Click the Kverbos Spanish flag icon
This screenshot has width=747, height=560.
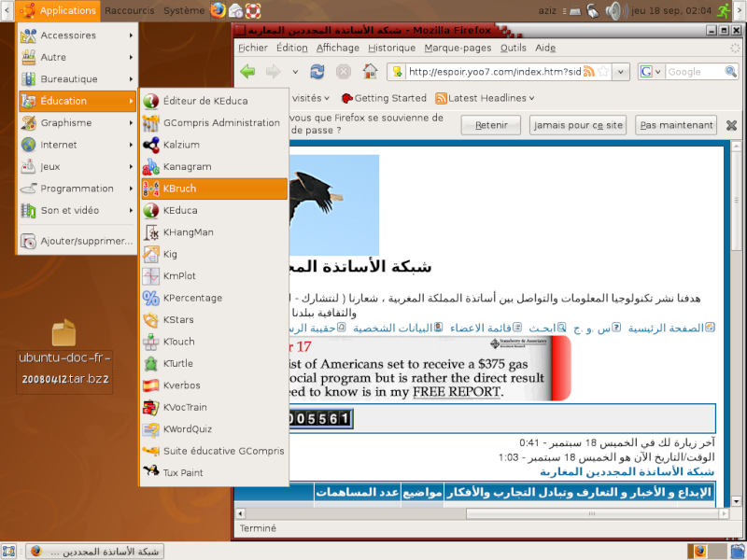point(151,385)
